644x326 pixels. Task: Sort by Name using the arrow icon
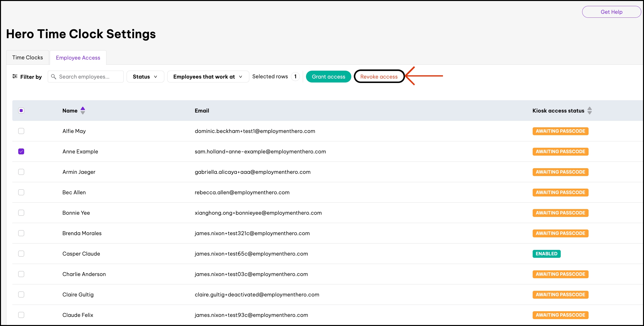pyautogui.click(x=83, y=110)
